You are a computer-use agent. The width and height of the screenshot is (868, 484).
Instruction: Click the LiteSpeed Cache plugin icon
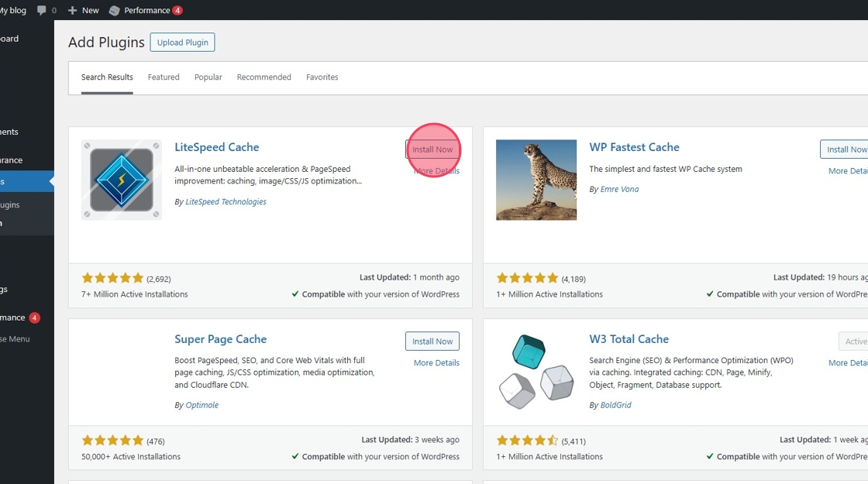(x=122, y=180)
